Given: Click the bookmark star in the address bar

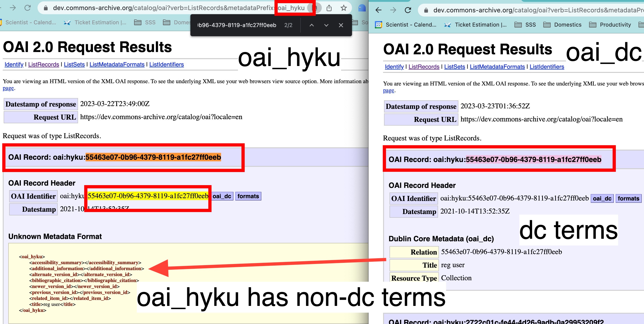Looking at the screenshot, I should pyautogui.click(x=344, y=8).
